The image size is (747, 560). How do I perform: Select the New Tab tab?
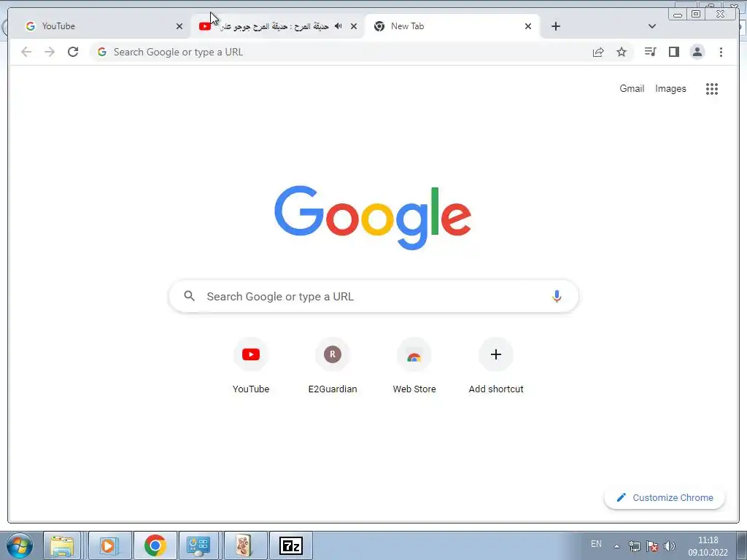[x=452, y=26]
